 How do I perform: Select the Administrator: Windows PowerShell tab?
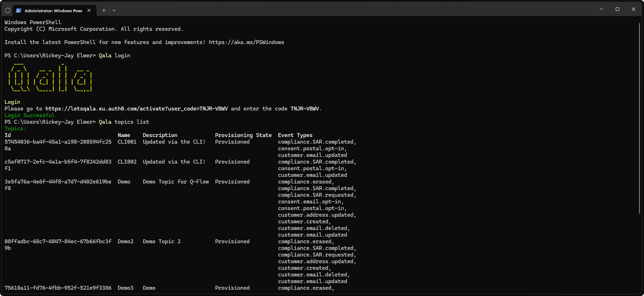pos(53,11)
